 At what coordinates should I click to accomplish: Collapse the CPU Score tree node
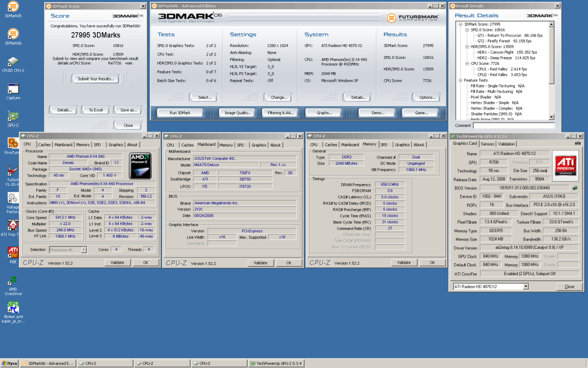pos(467,63)
